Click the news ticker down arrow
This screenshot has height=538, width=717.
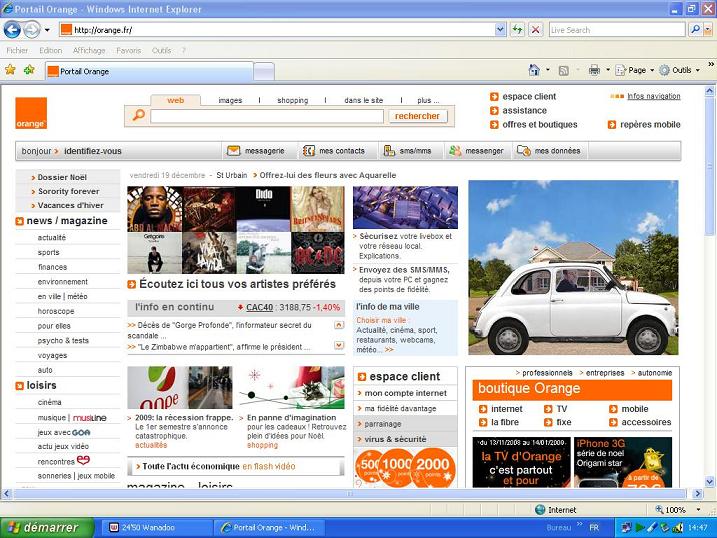(339, 345)
